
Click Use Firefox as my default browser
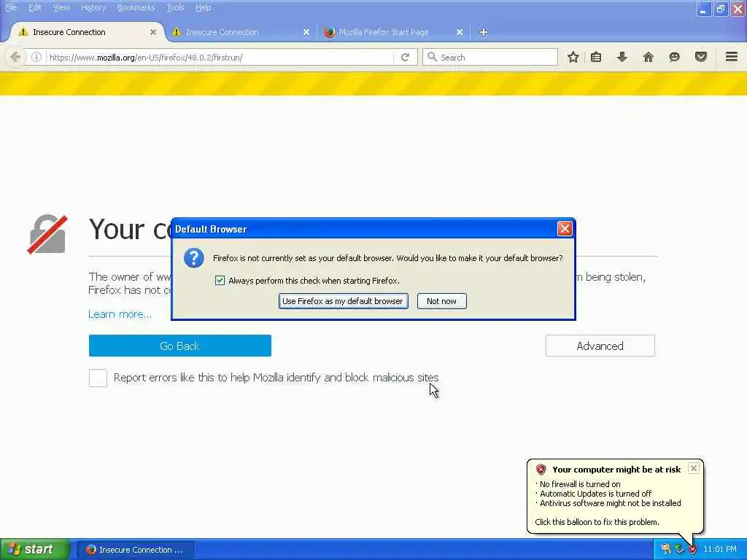[x=343, y=301]
